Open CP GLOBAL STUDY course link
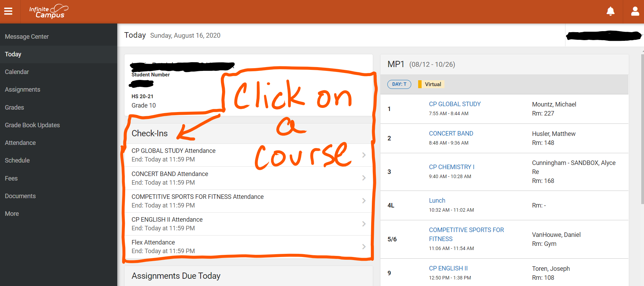Screen dimensions: 644x286 pos(455,104)
